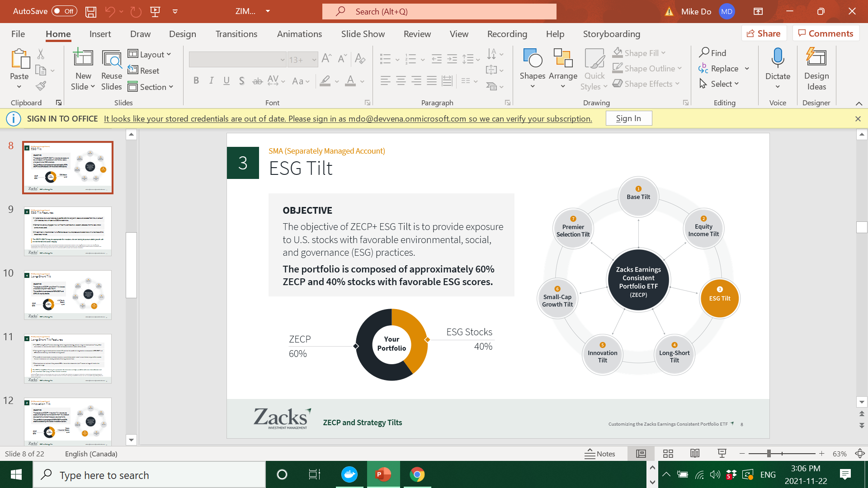Click the Format Painter icon

point(41,86)
